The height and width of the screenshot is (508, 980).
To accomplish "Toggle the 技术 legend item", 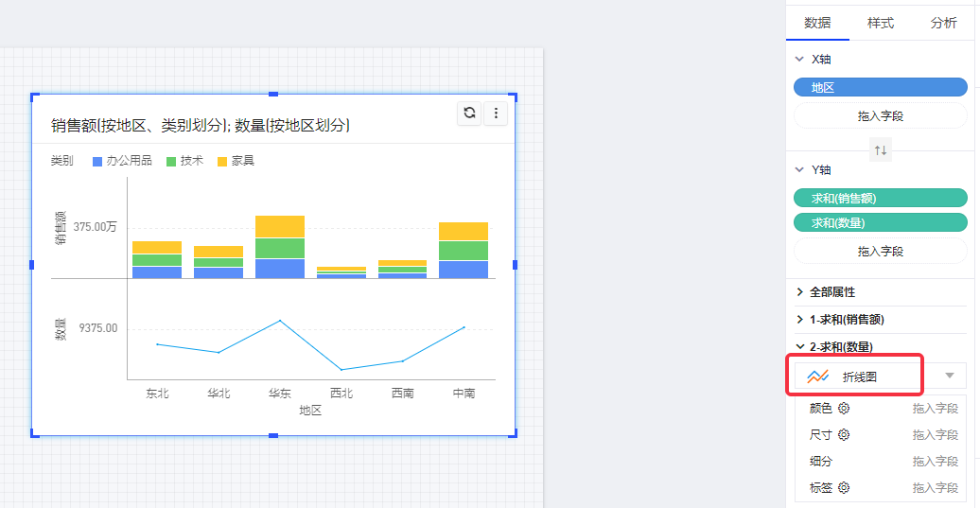I will click(x=184, y=161).
